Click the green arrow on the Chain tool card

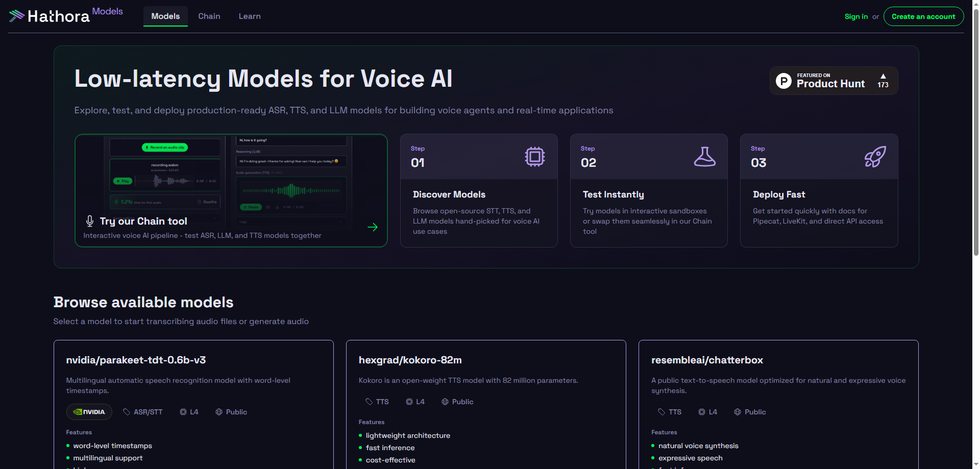click(373, 227)
